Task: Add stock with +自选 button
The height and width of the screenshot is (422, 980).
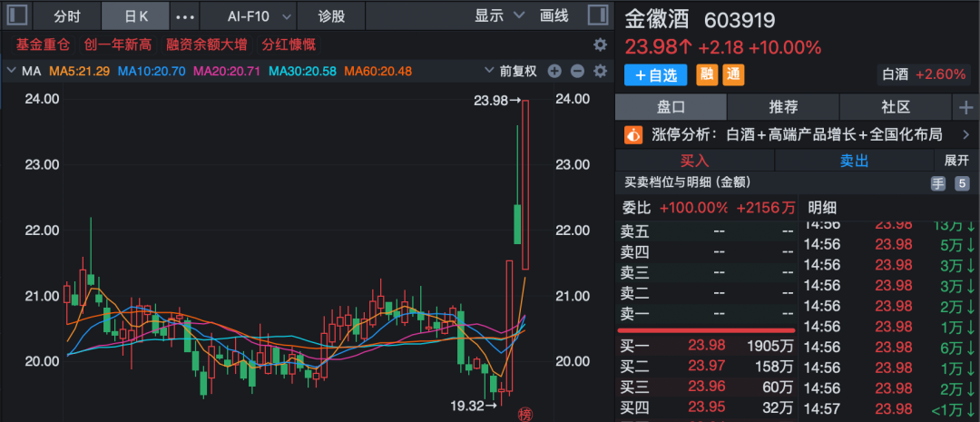Action: pyautogui.click(x=656, y=75)
